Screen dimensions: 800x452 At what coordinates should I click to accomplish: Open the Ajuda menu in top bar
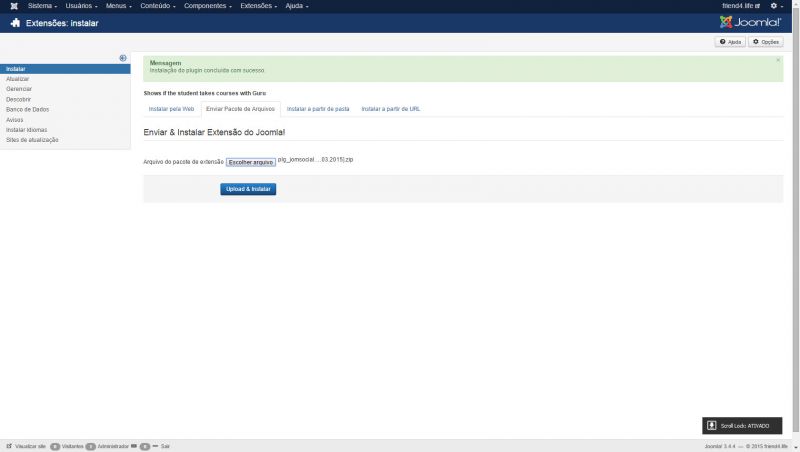click(296, 6)
